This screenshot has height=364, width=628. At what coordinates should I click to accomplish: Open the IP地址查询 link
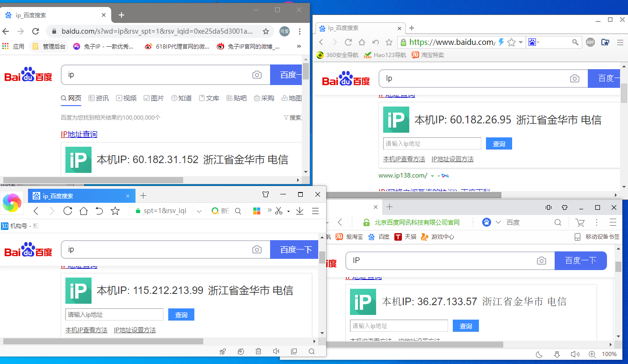tap(79, 134)
